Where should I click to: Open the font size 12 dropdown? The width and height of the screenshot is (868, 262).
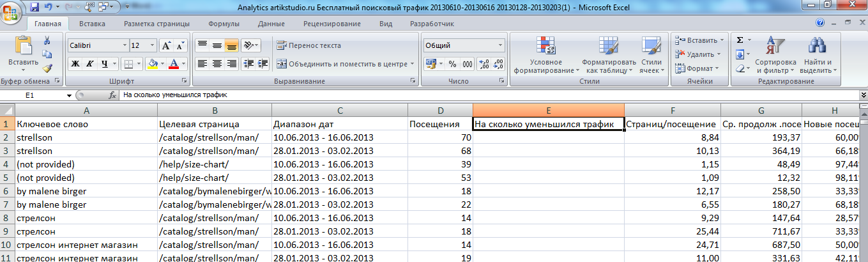click(x=152, y=46)
